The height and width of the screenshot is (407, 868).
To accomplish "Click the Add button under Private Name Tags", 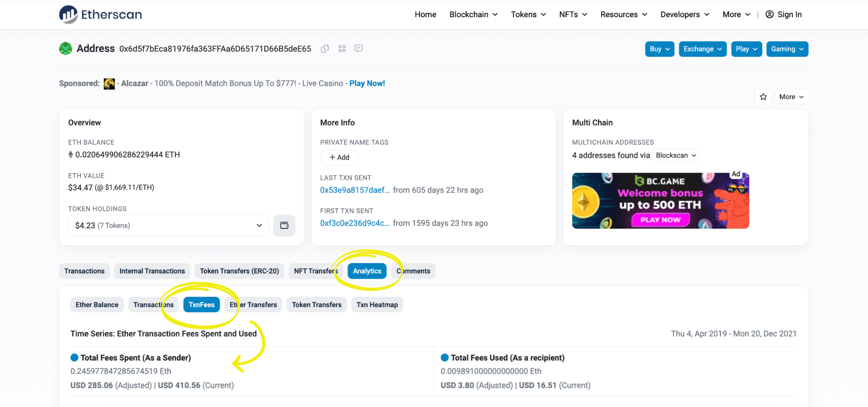I will (x=339, y=157).
